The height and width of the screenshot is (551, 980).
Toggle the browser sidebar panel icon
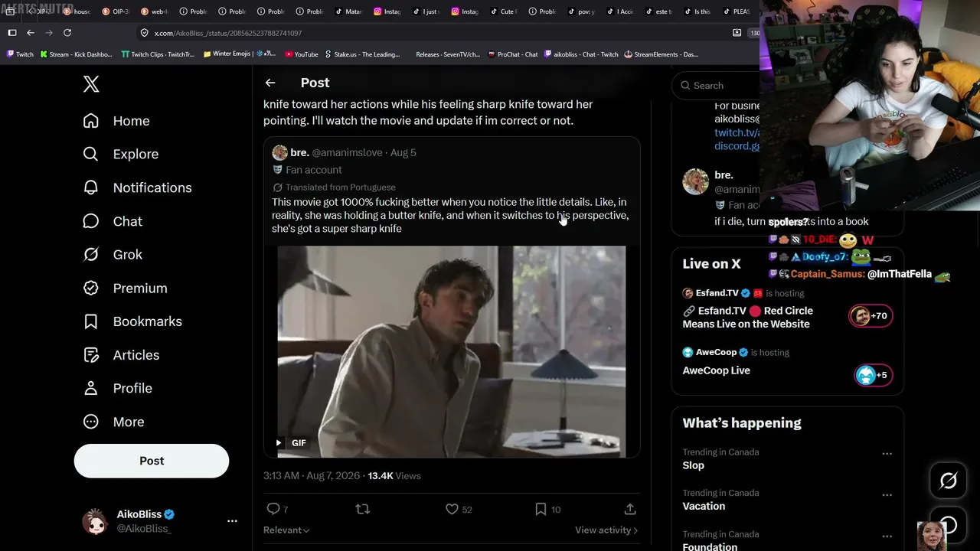coord(12,33)
